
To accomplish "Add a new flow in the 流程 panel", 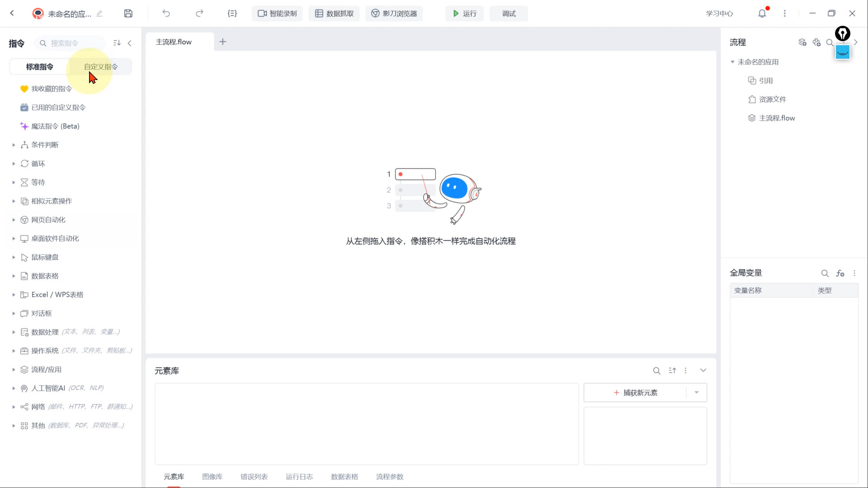I will 803,42.
